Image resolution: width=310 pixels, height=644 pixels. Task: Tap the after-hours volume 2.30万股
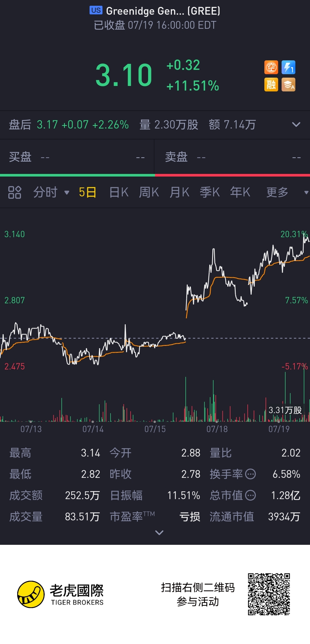[x=169, y=125]
